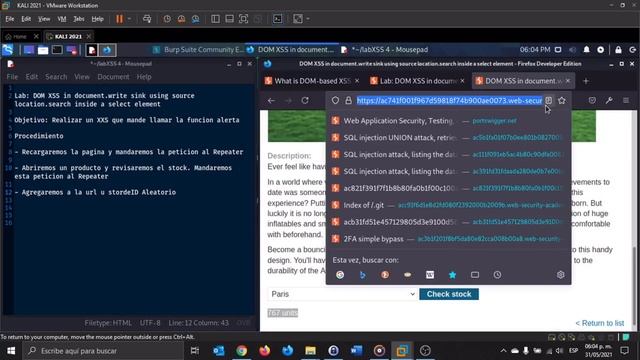This screenshot has width=640, height=360.
Task: Show desktop icon in Kali panel
Action: tap(29, 50)
